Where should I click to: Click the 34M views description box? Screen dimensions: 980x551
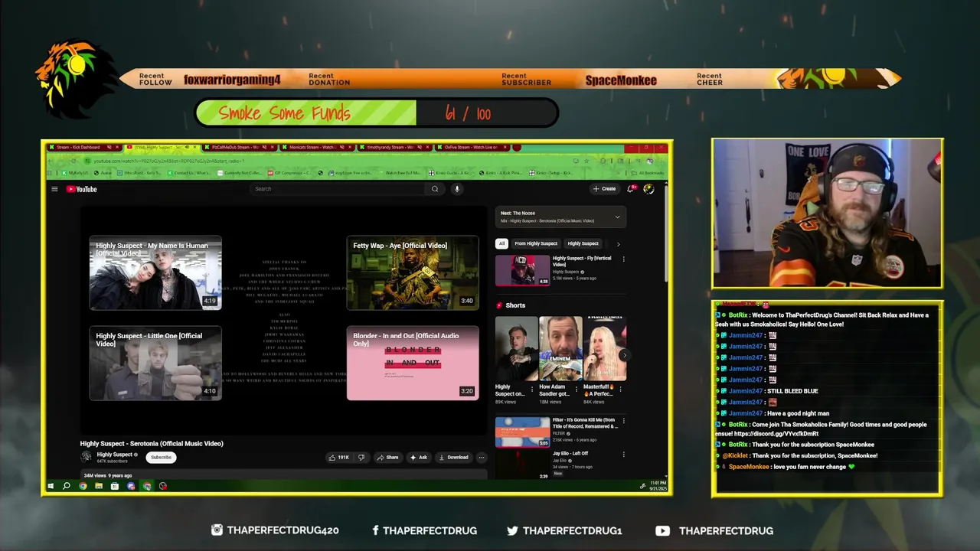[x=283, y=475]
